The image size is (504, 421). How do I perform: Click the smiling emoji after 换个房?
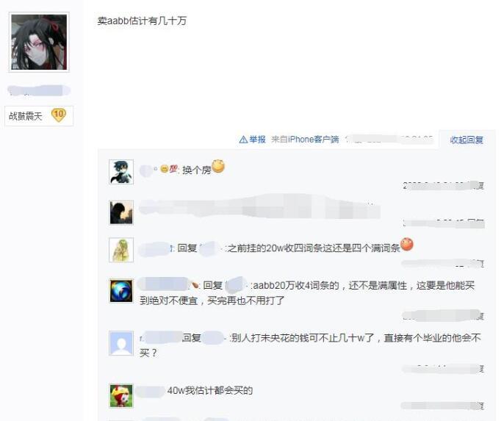click(218, 166)
